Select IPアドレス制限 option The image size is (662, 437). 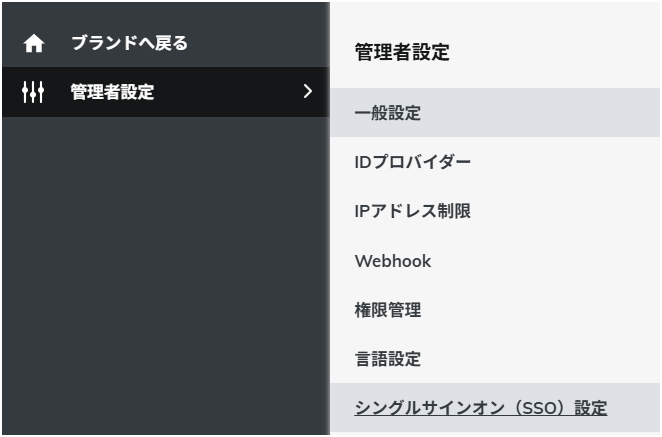[412, 211]
